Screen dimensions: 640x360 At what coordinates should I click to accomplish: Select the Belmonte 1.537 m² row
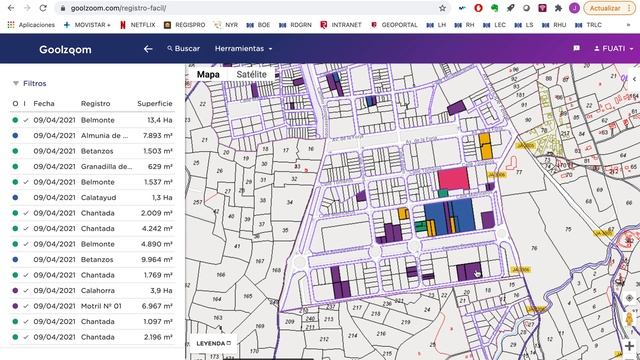pyautogui.click(x=93, y=182)
